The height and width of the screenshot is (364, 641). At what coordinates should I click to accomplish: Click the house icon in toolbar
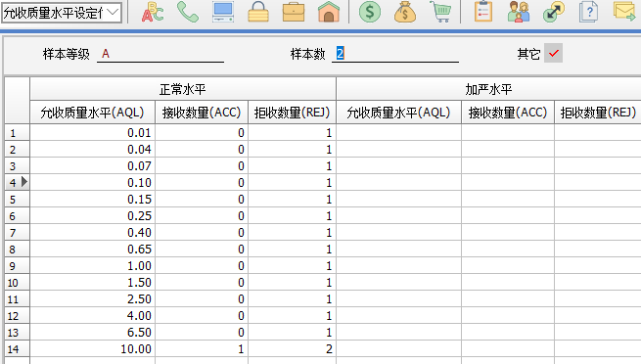coord(329,12)
